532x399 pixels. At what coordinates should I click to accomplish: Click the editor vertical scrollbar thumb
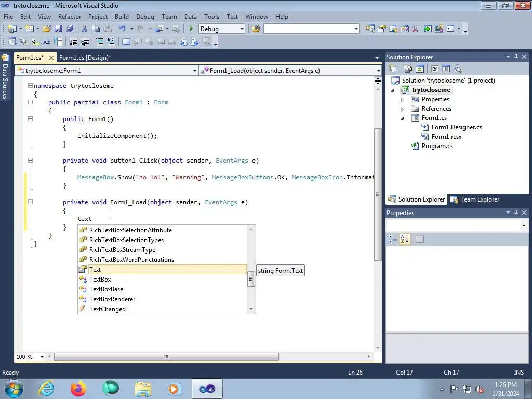point(378,194)
